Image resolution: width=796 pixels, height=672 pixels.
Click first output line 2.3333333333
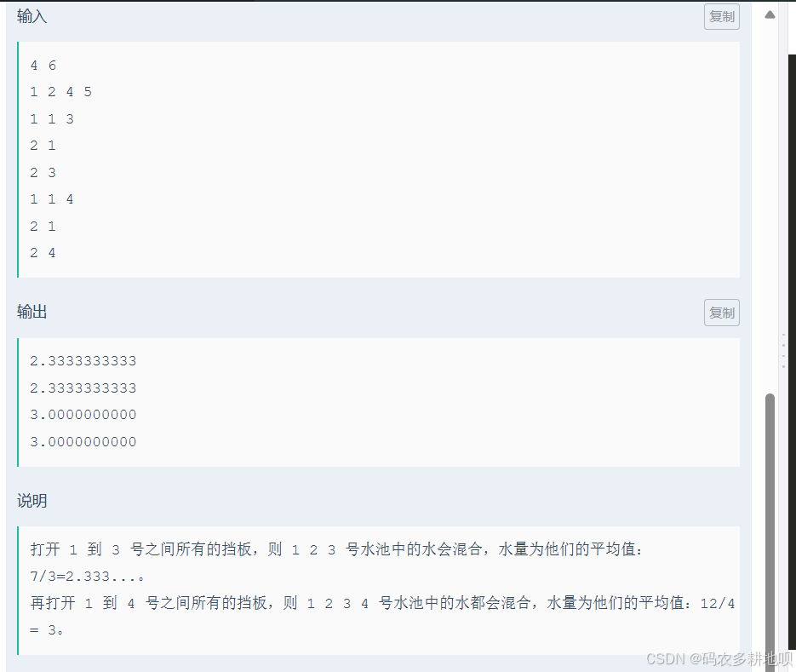(x=83, y=361)
